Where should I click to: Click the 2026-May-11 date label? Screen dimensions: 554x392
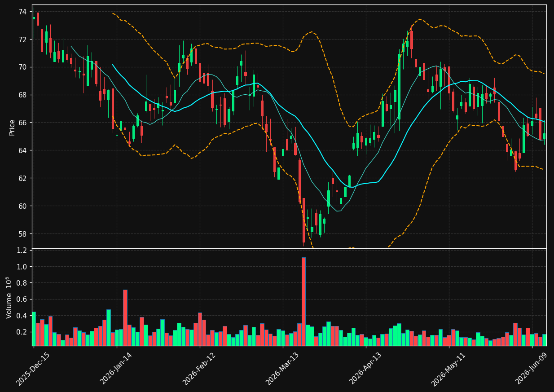tap(448, 369)
